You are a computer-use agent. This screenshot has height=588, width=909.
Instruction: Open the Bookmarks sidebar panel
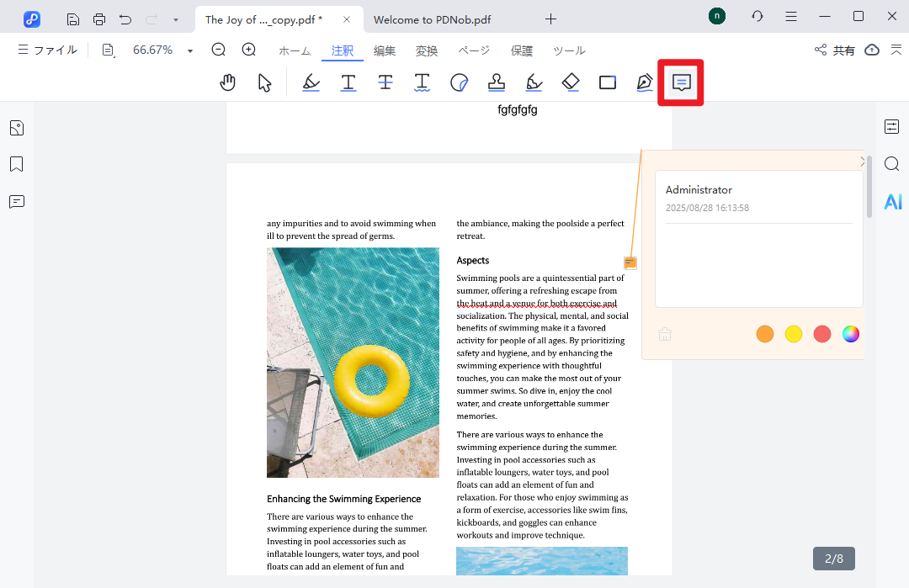pos(17,164)
